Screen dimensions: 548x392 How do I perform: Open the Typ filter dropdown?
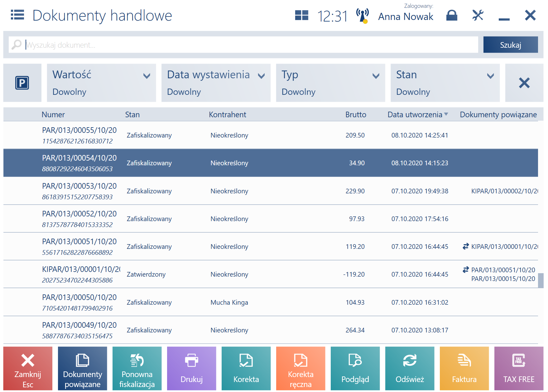(330, 83)
